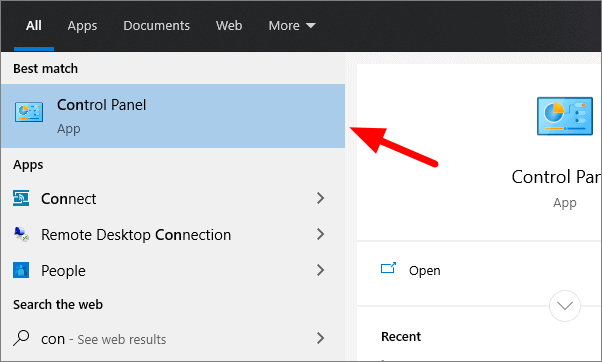Click the Connect app icon
This screenshot has width=602, height=362.
(x=21, y=198)
